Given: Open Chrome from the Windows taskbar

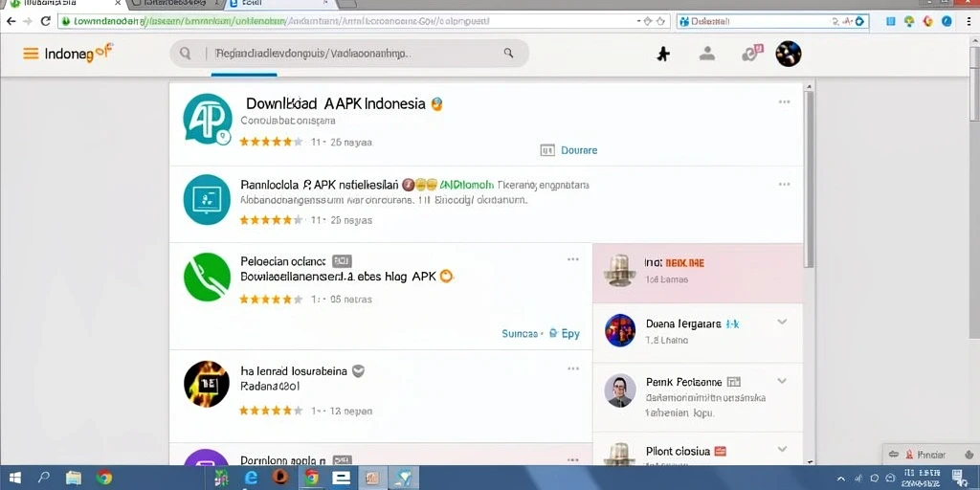Looking at the screenshot, I should 104,478.
